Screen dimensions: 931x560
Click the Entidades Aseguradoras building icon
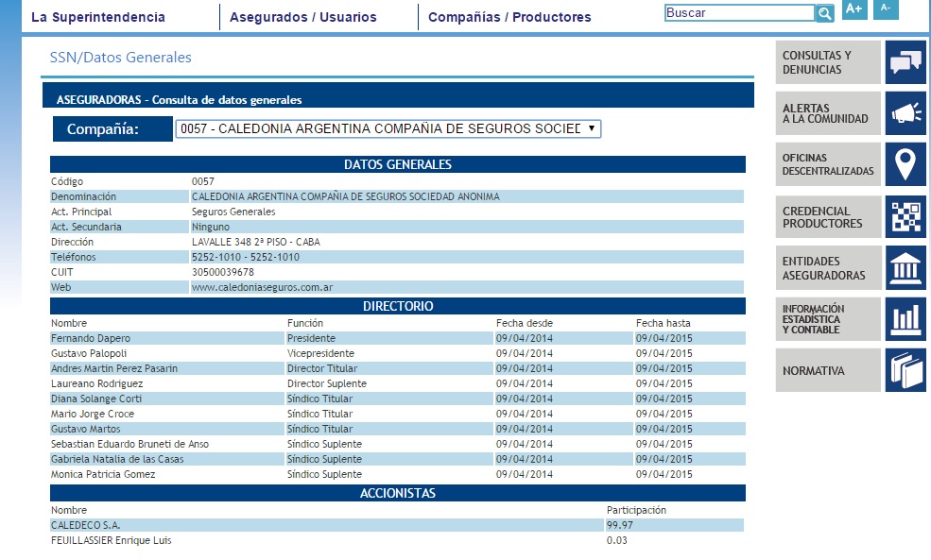tap(905, 268)
